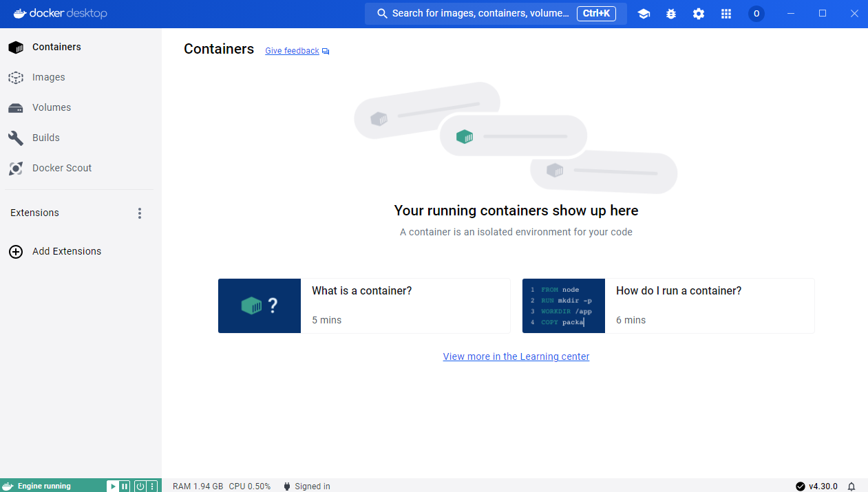Open the user account avatar 'O'

tap(756, 14)
